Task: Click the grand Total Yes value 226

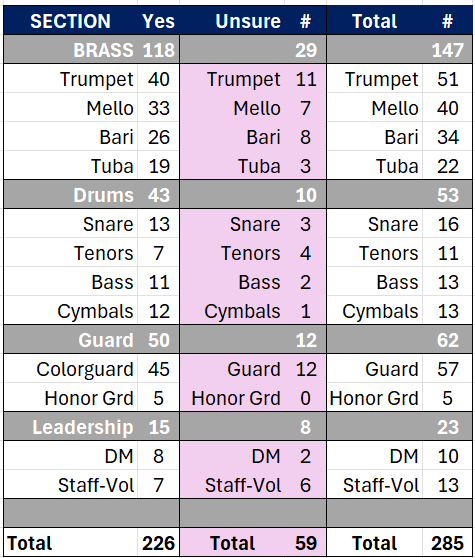Action: [x=158, y=543]
